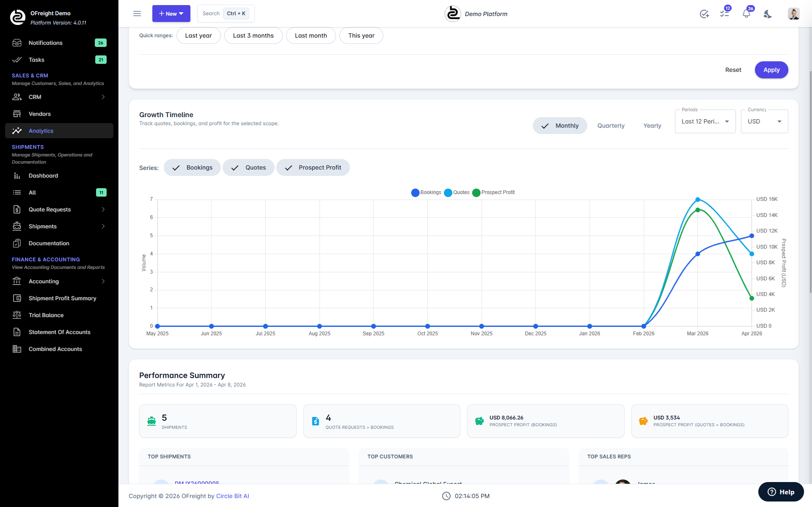
Task: Open Shipment Profit Summary in sidebar
Action: tap(62, 298)
